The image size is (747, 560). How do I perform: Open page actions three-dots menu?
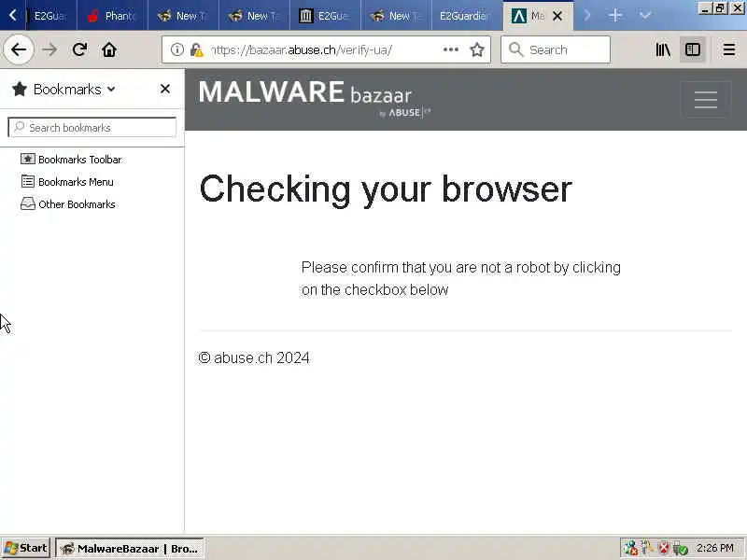coord(451,49)
